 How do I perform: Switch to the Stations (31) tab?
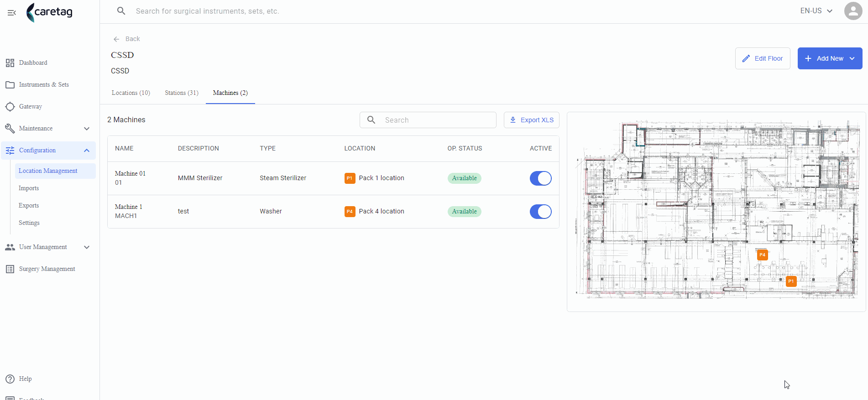(182, 93)
